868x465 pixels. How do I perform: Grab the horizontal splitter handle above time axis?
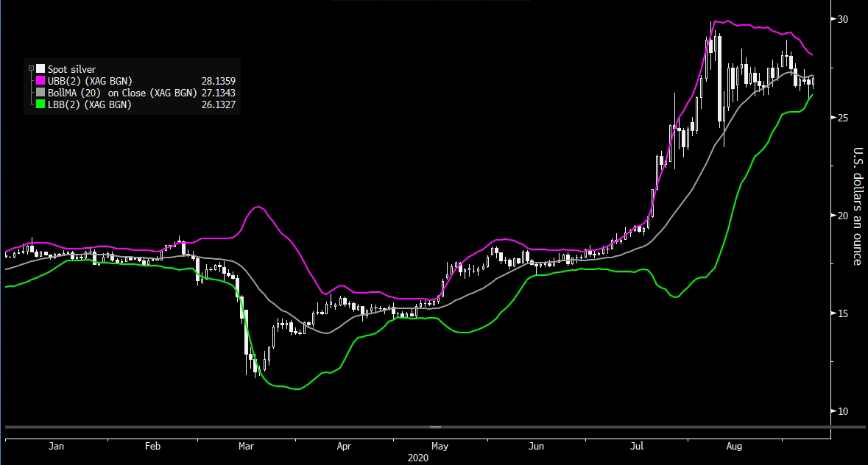[x=436, y=427]
